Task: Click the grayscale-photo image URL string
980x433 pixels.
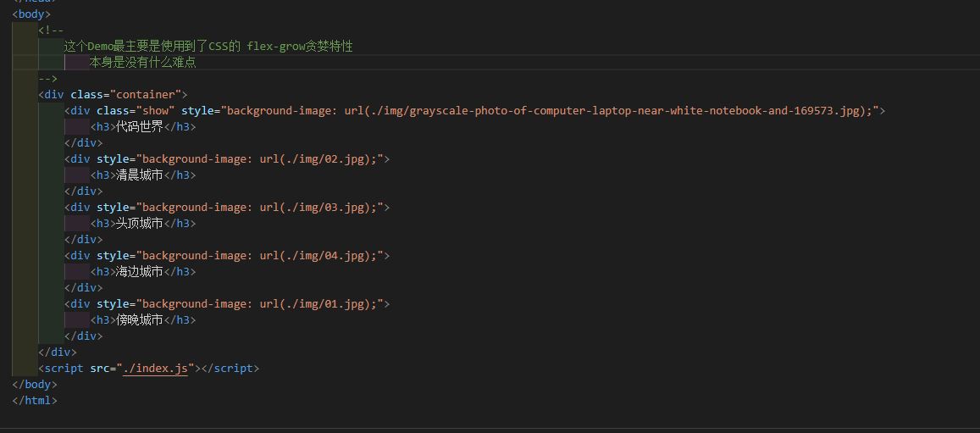Action: click(x=550, y=111)
